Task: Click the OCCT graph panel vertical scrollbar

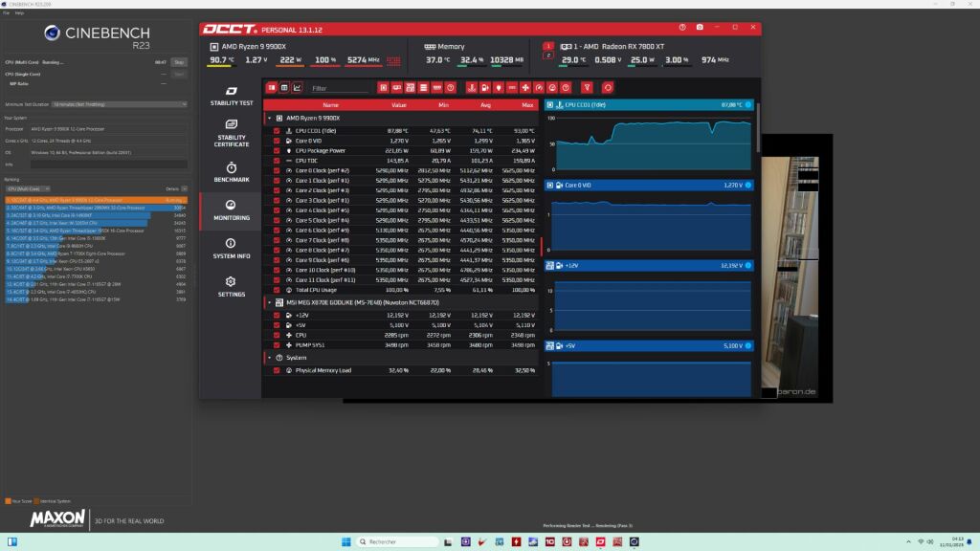Action: tap(758, 128)
